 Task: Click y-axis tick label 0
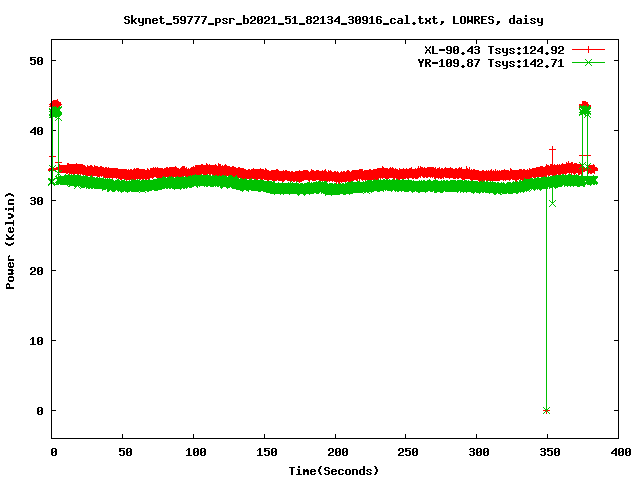point(40,411)
